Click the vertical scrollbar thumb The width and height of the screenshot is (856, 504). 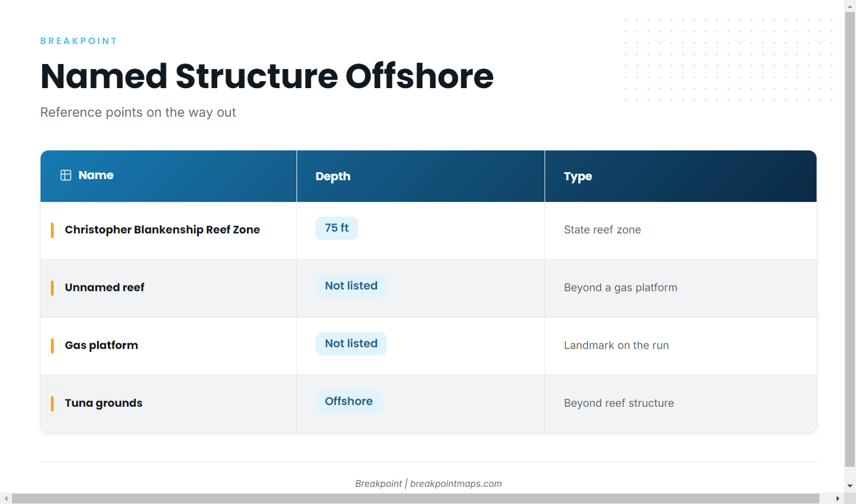point(850,240)
